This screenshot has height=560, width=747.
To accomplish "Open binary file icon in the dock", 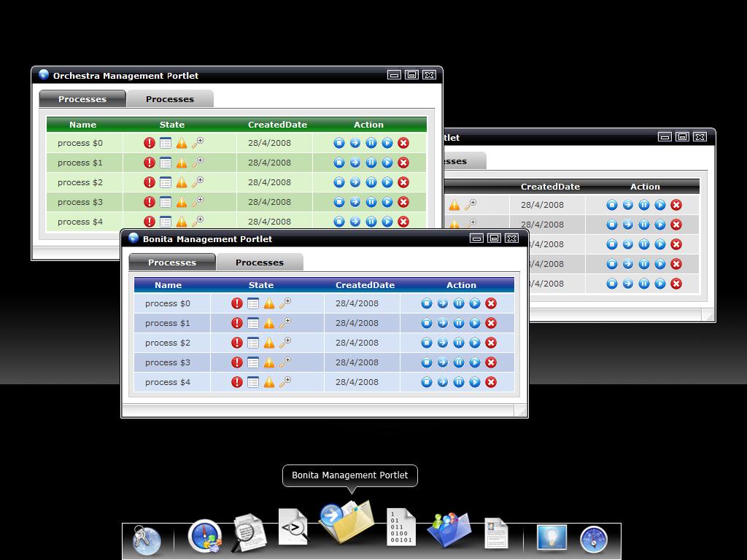I will pos(401,527).
